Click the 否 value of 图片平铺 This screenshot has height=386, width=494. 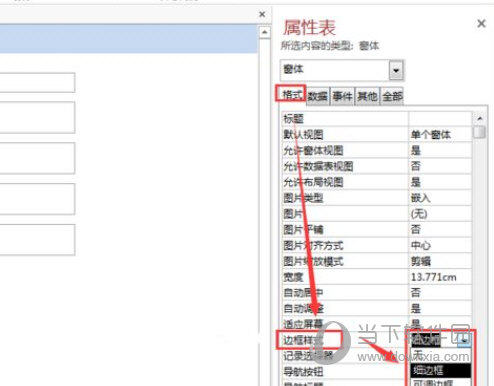click(x=440, y=230)
